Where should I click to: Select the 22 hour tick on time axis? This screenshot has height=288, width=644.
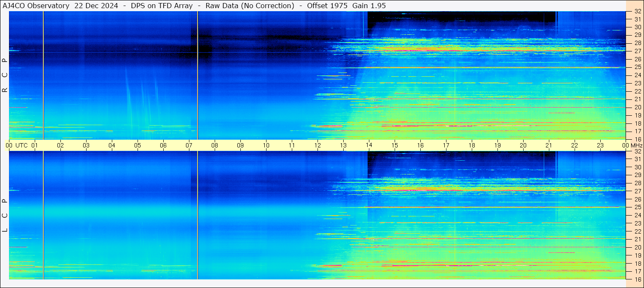[575, 145]
